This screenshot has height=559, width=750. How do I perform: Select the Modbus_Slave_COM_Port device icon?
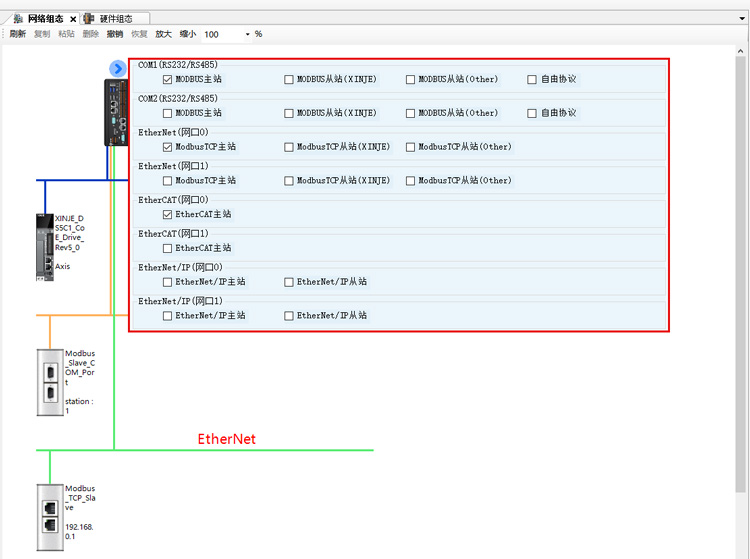pyautogui.click(x=50, y=383)
